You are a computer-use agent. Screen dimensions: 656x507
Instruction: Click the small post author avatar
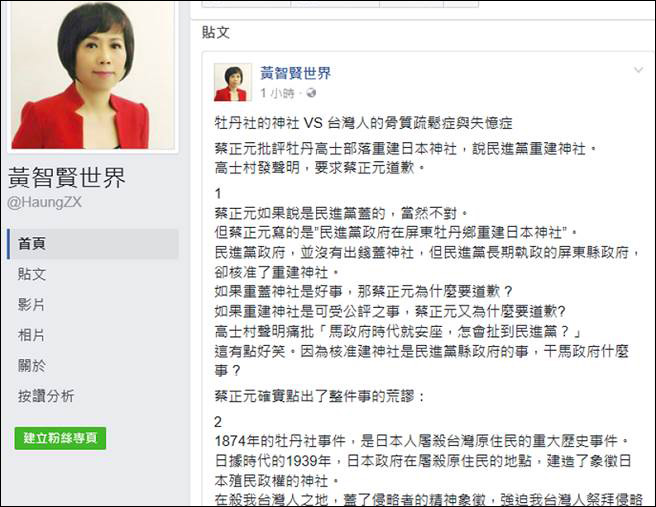point(233,82)
